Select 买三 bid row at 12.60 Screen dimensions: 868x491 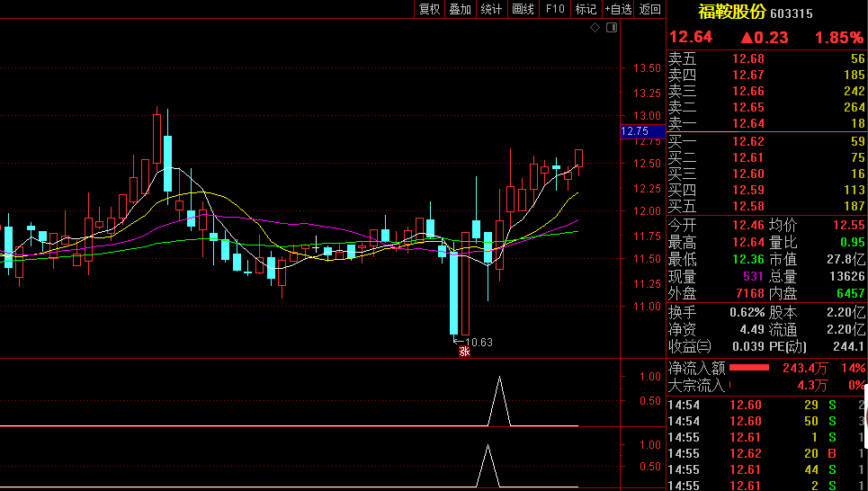point(766,174)
